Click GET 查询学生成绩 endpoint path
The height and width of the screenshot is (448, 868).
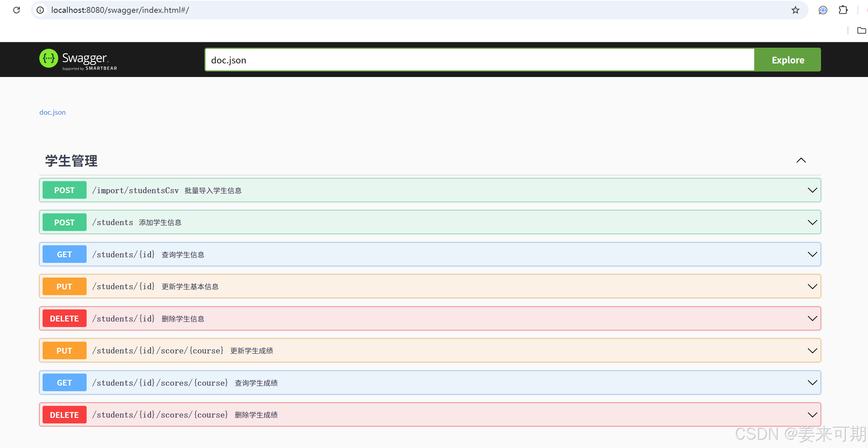(160, 383)
